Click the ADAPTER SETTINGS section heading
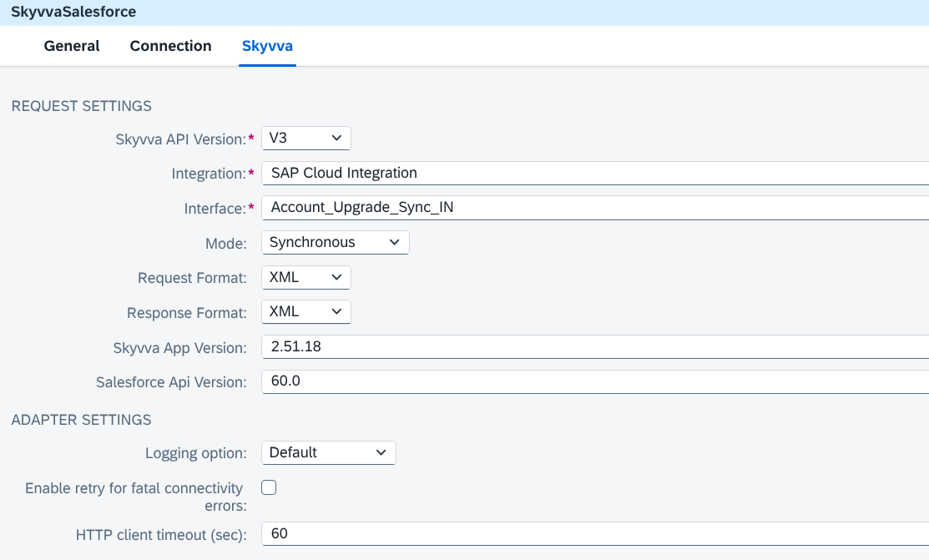 point(81,420)
